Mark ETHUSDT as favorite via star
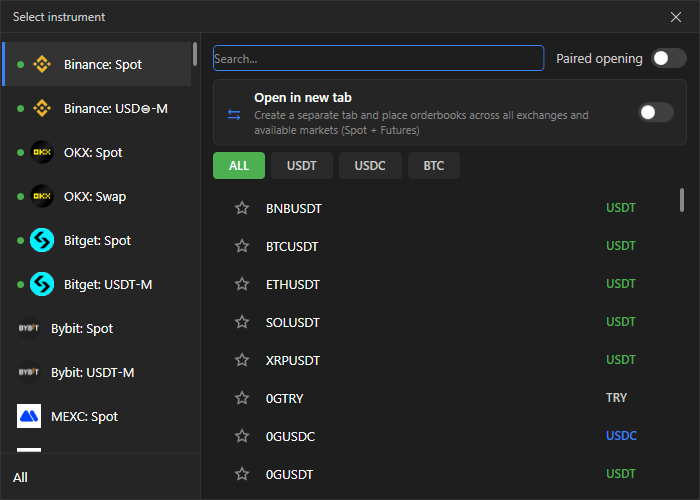This screenshot has height=500, width=700. [242, 284]
